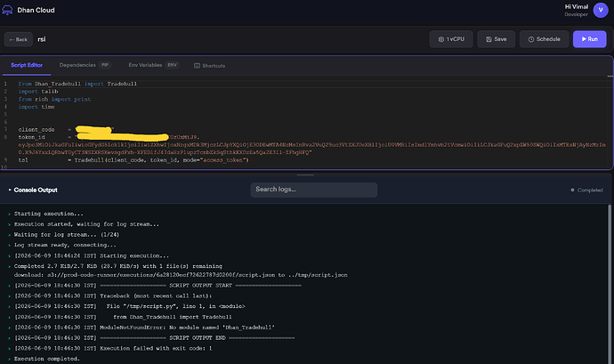
Task: Click the editor and console divider handle
Action: pos(305,174)
